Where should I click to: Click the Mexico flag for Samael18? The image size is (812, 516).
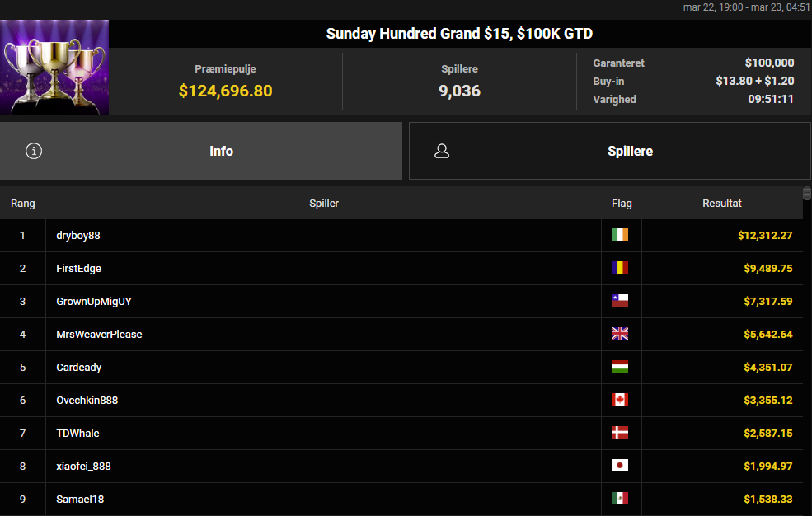(620, 499)
